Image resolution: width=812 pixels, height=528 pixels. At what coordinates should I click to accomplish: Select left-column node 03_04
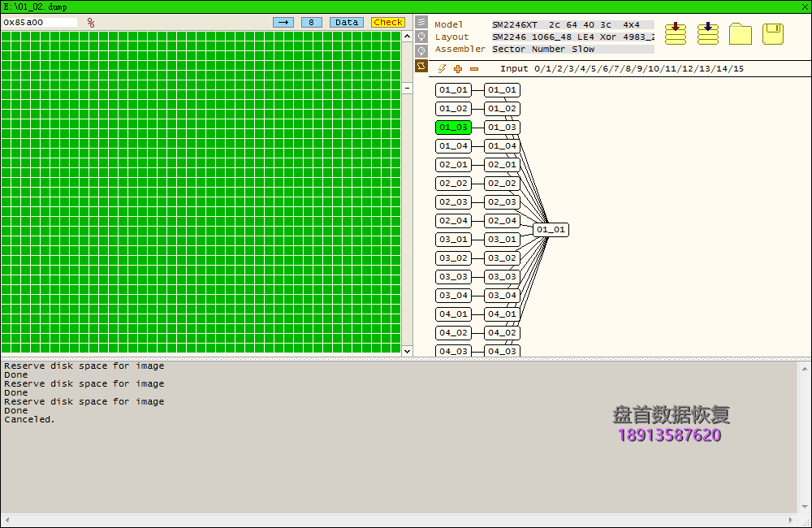pyautogui.click(x=453, y=296)
